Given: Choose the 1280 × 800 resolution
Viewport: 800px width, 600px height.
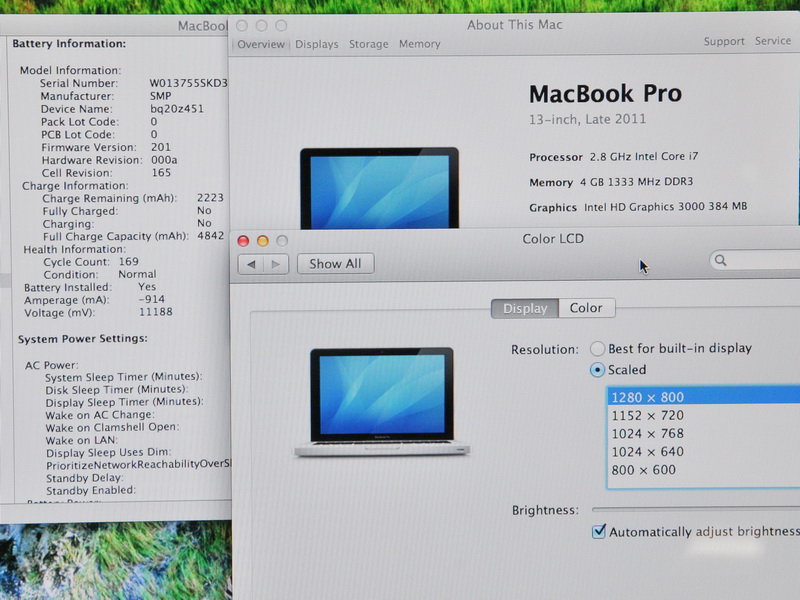Looking at the screenshot, I should [x=704, y=397].
